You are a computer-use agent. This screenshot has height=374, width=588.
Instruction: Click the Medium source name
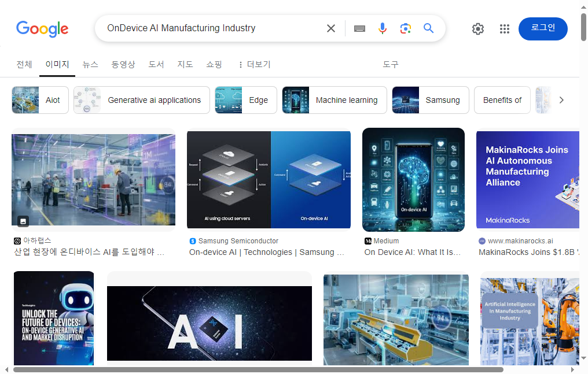click(x=386, y=241)
